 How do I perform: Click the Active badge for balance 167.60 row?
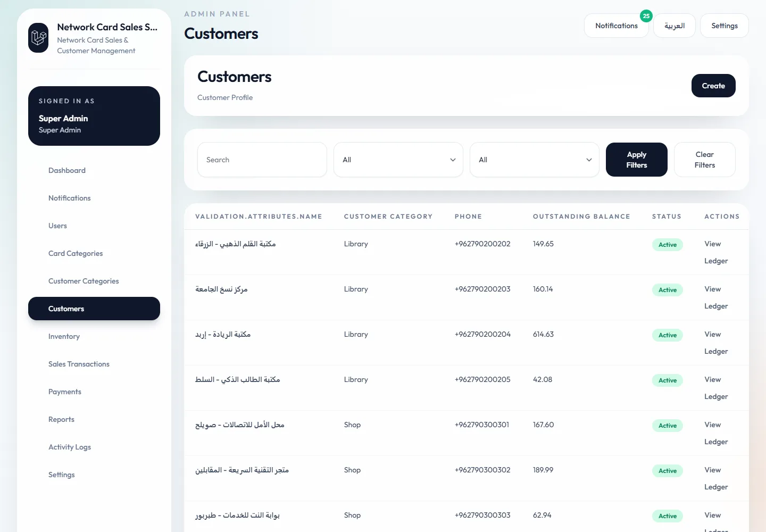[x=668, y=426]
